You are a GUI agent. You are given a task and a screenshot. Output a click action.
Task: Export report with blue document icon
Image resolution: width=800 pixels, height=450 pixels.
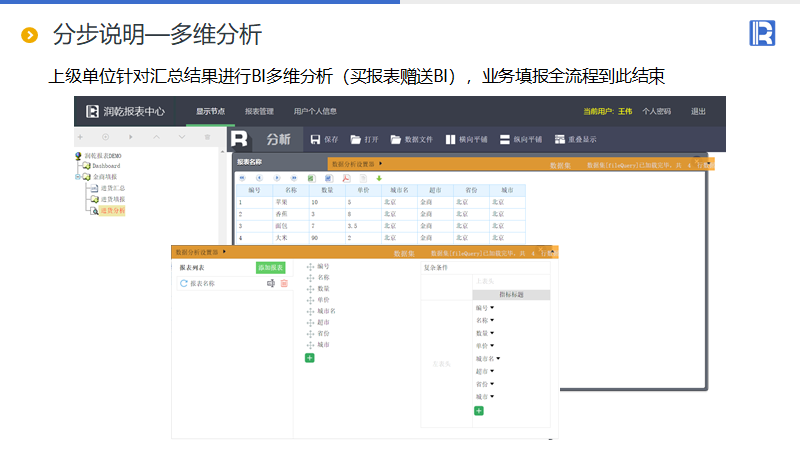click(329, 178)
